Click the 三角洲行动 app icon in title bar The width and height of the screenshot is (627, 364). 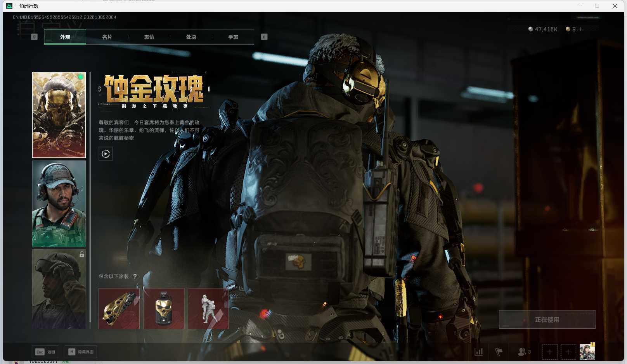tap(9, 6)
